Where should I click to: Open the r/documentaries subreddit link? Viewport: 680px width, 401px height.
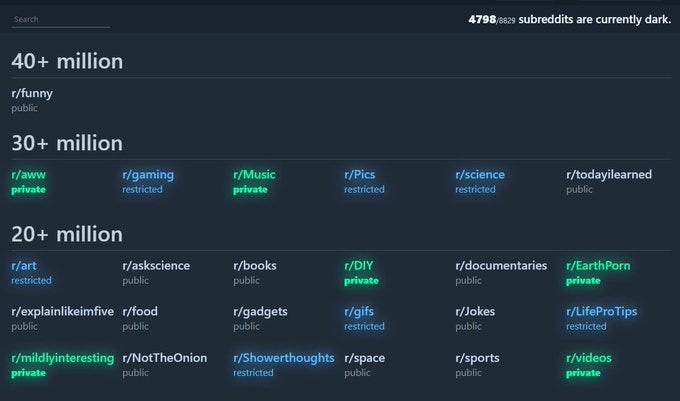(501, 266)
